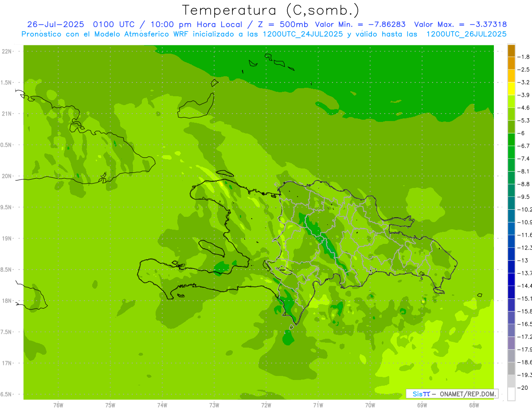Click the init time '1200UTC_24JUL2025'
Image resolution: width=532 pixels, height=411 pixels.
(x=302, y=34)
